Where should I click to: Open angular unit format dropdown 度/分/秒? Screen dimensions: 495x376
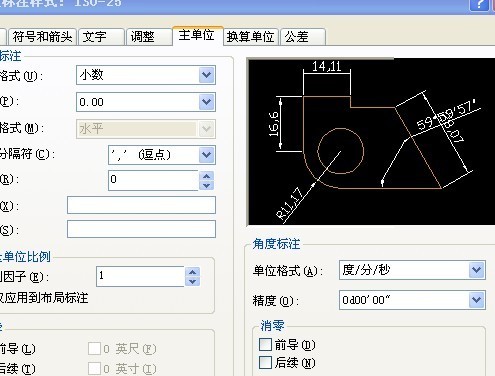[476, 270]
